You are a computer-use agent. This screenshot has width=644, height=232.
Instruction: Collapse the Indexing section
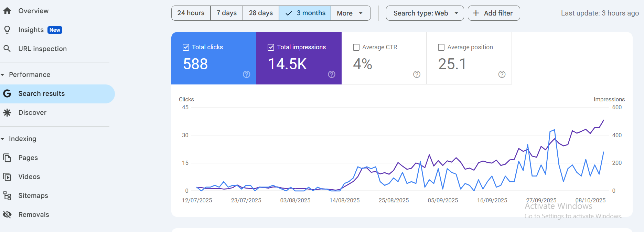[x=3, y=139]
